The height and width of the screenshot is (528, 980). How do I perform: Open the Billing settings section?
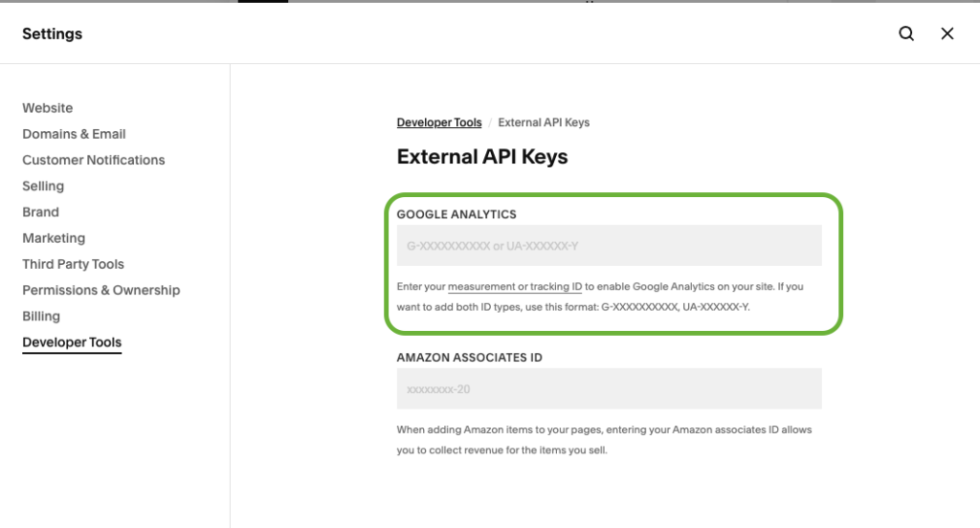(41, 317)
